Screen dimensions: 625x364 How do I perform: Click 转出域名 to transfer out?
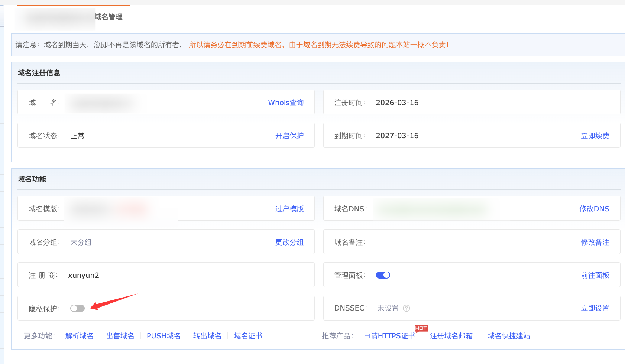tap(207, 336)
